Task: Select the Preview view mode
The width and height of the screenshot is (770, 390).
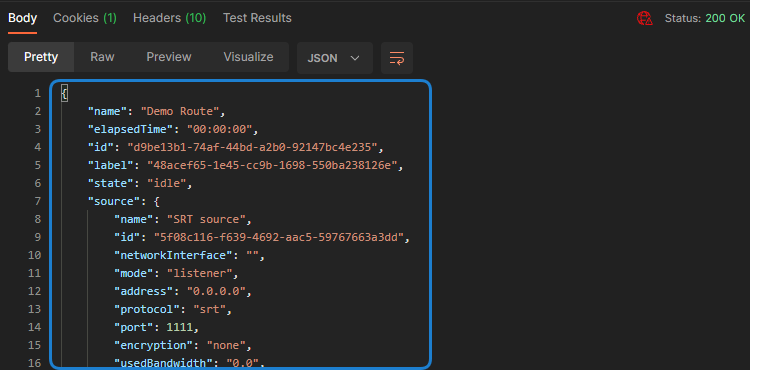Action: click(168, 57)
